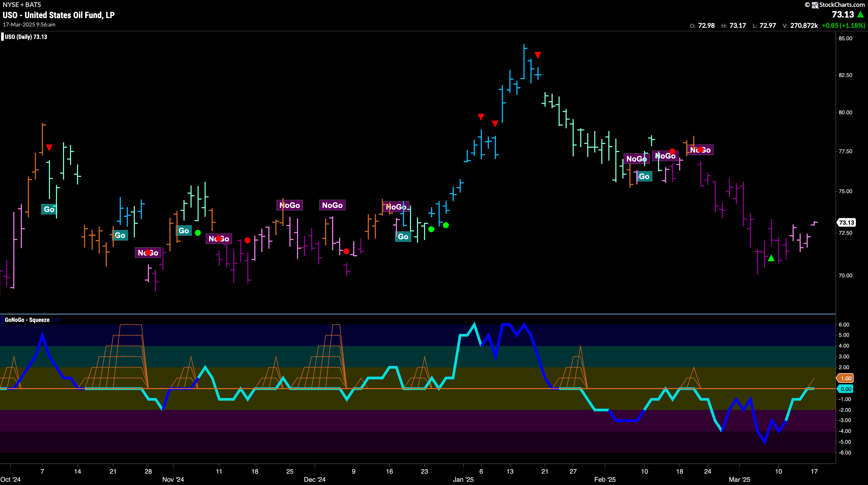Click the large 73.13 last price
Image resolution: width=868 pixels, height=485 pixels.
coord(843,15)
